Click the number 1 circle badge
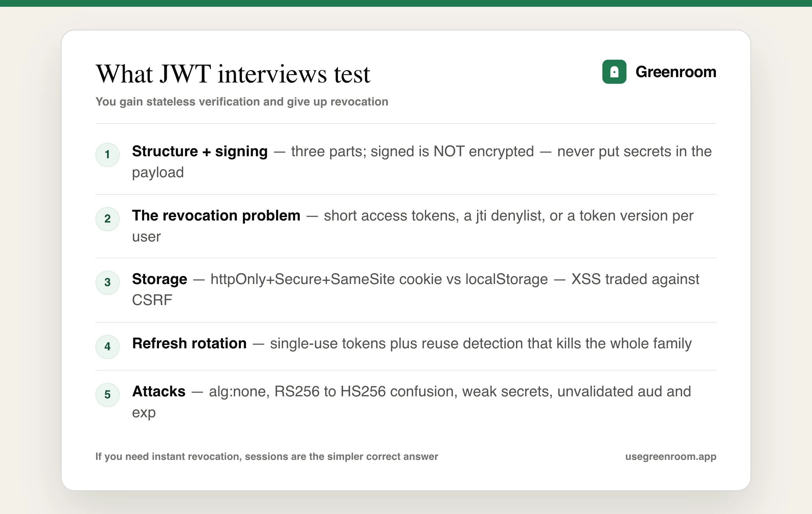Screen dimensions: 812x514 108,155
